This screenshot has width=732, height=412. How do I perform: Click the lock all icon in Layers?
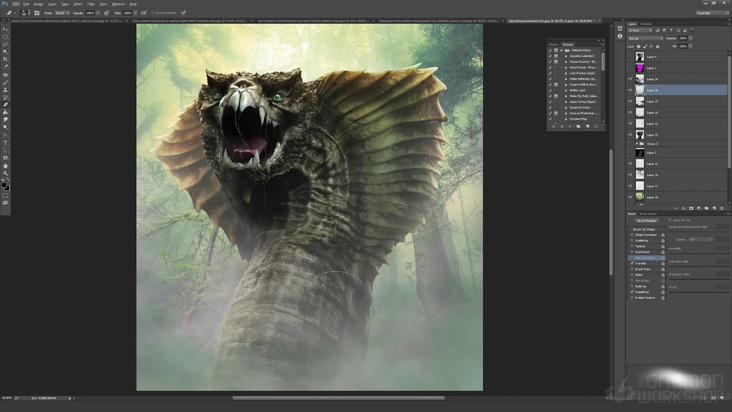pos(658,46)
